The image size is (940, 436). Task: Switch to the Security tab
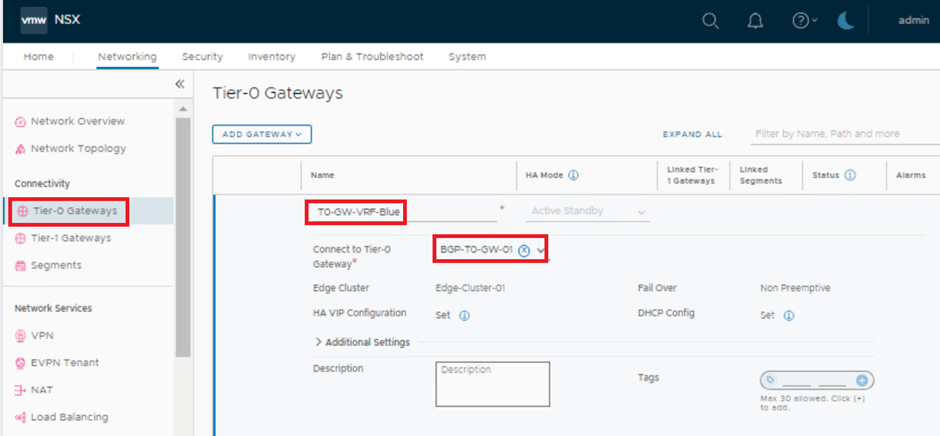[202, 57]
